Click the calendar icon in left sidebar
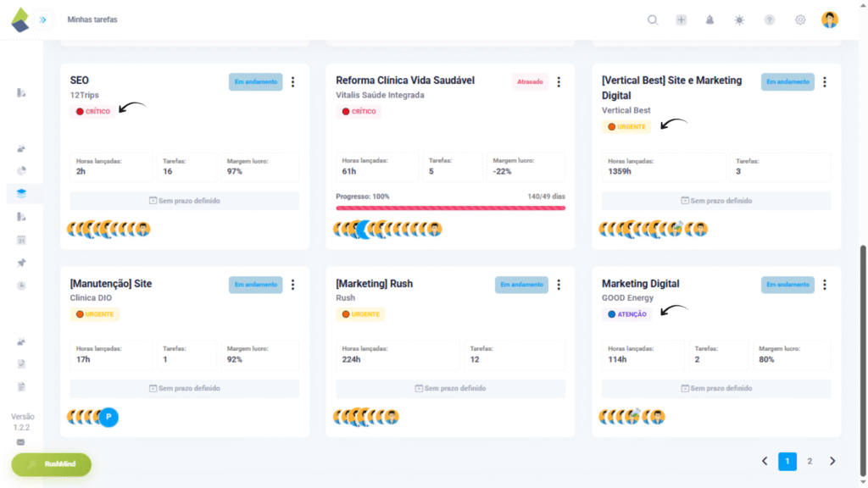This screenshot has height=488, width=868. coord(22,240)
